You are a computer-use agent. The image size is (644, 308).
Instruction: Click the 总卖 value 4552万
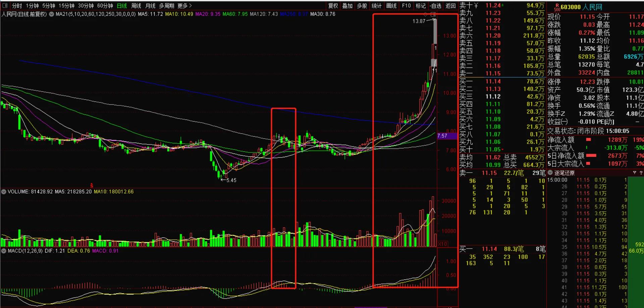pos(535,157)
